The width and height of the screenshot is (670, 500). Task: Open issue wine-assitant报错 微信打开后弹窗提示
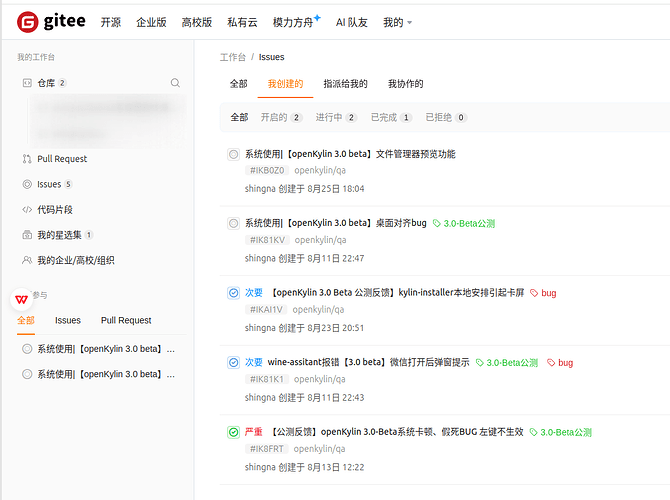pyautogui.click(x=368, y=362)
